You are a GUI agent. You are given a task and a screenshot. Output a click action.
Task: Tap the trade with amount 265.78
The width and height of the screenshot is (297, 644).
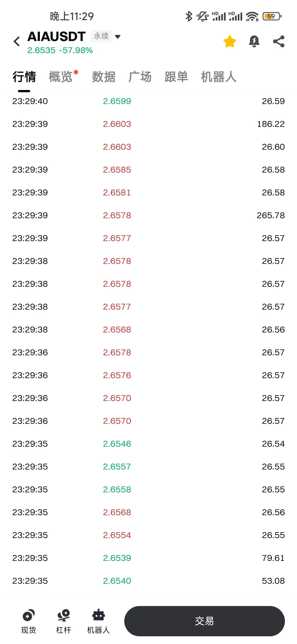point(148,215)
